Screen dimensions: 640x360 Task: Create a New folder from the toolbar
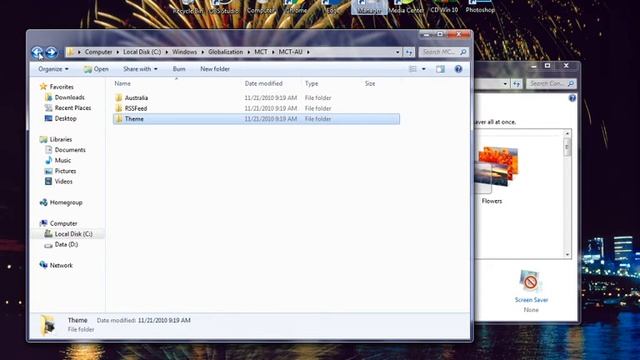tap(215, 69)
